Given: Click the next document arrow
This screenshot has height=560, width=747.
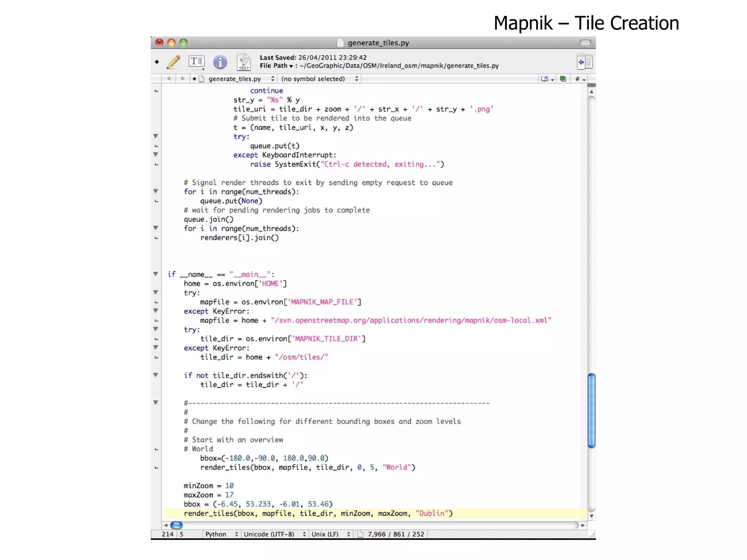Looking at the screenshot, I should point(183,79).
